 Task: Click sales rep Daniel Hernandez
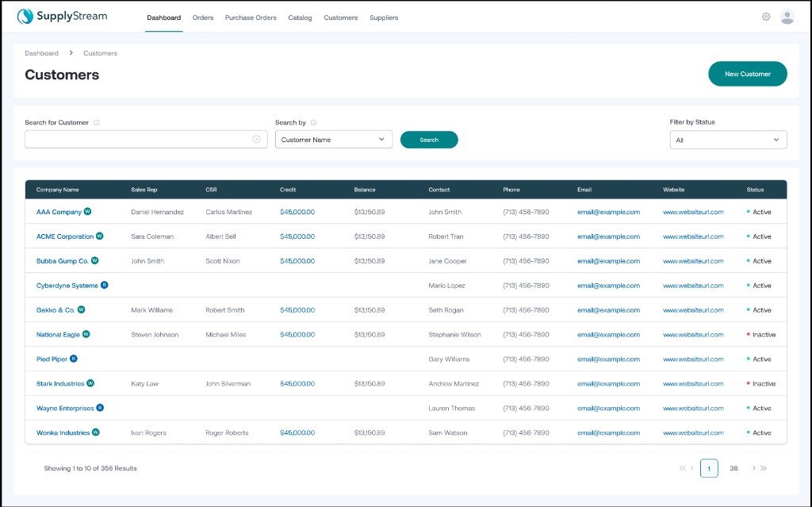(158, 212)
